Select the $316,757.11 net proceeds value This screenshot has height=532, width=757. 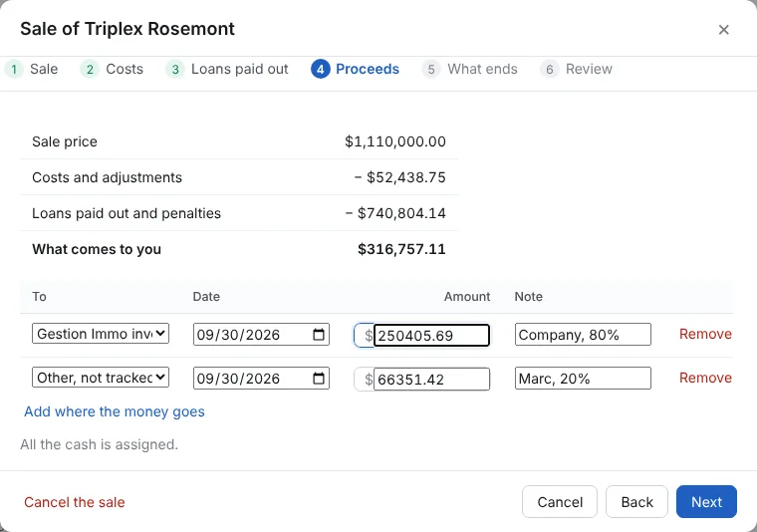click(x=401, y=249)
